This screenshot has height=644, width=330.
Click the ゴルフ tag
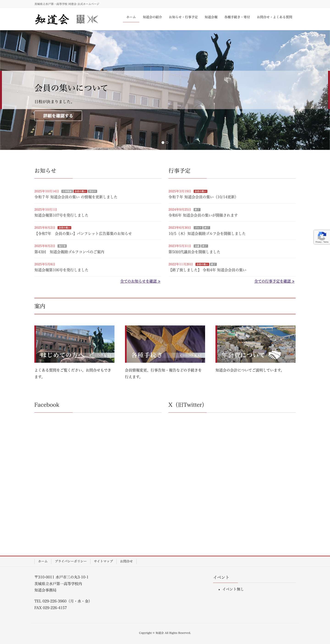[x=198, y=228]
